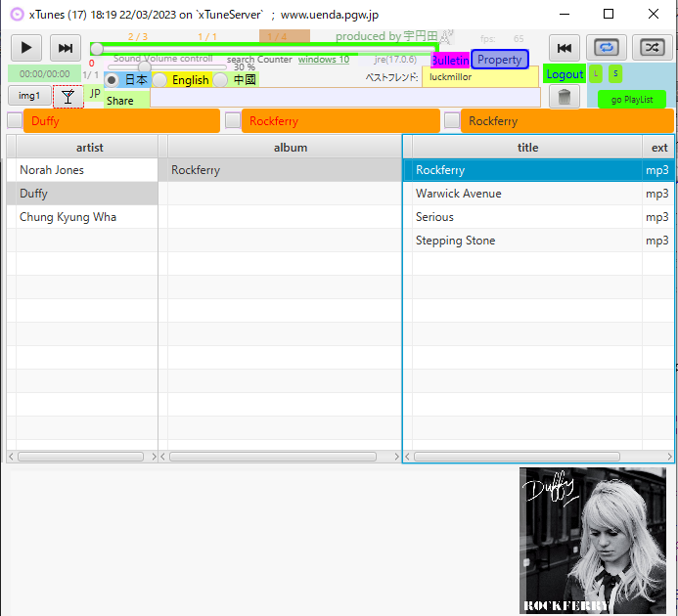Click the img1 button
This screenshot has height=616, width=678.
click(29, 96)
